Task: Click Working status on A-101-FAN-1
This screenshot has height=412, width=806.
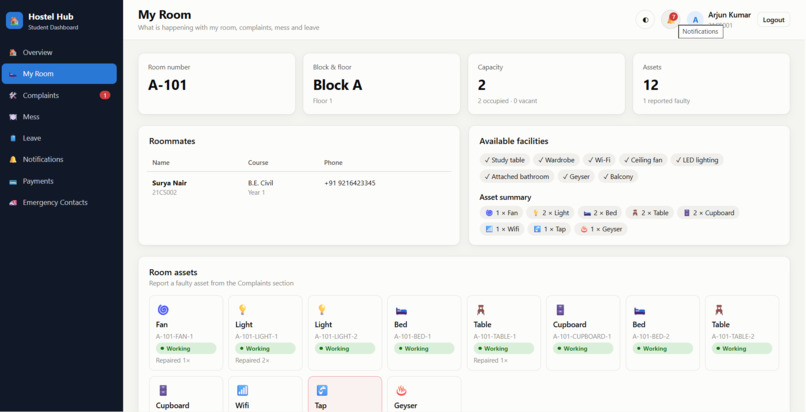Action: click(x=186, y=348)
